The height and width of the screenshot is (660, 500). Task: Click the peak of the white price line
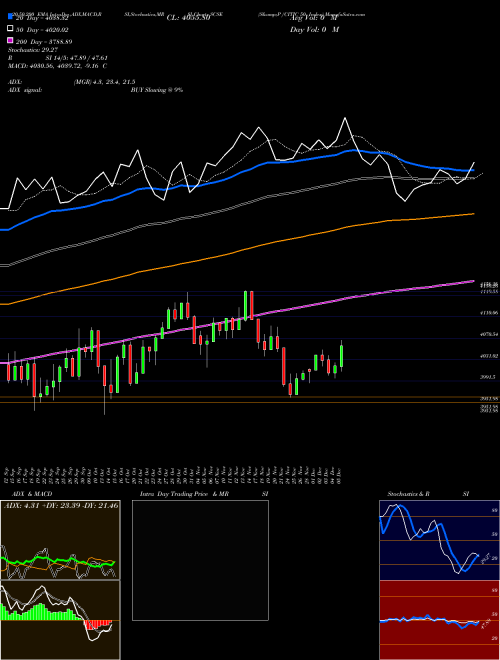(x=345, y=118)
